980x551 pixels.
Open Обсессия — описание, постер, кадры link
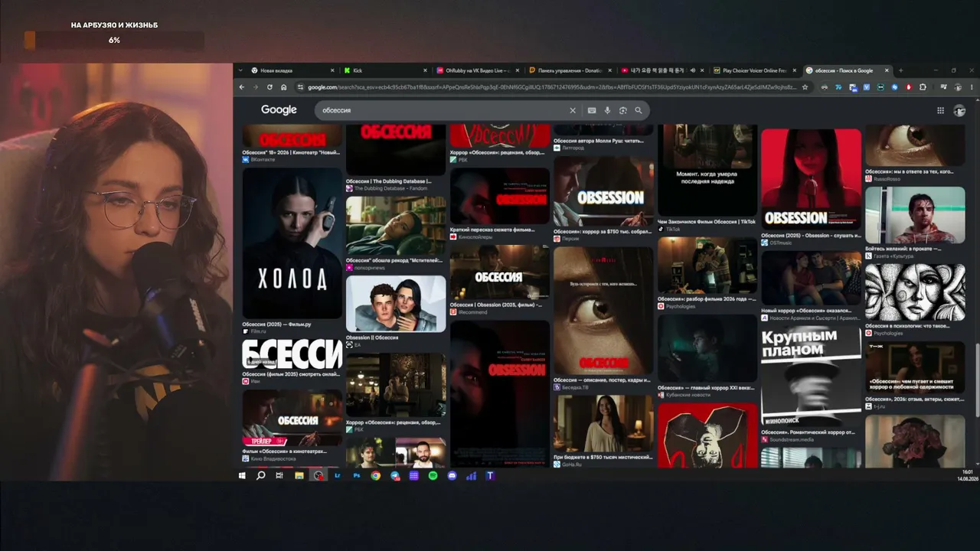[602, 380]
